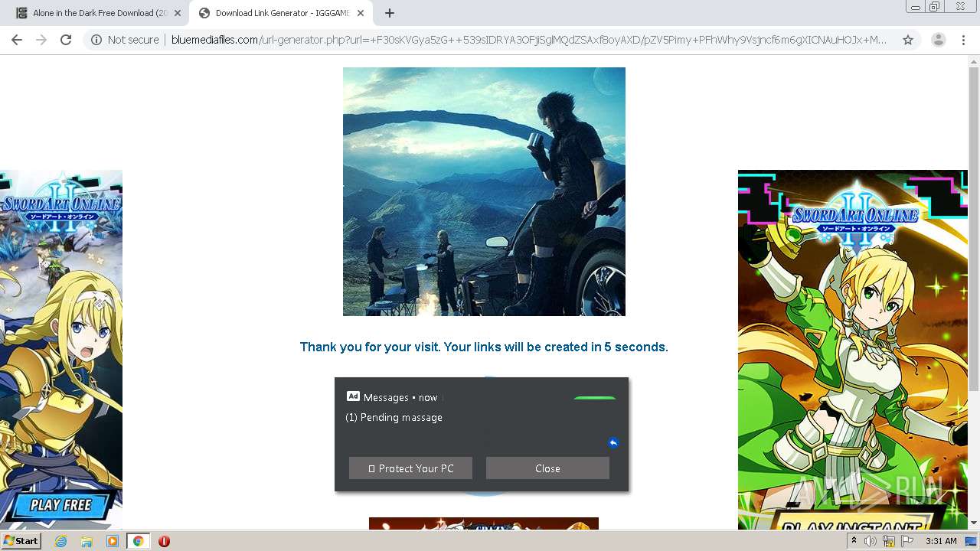The image size is (980, 551).
Task: Click the Protect Your PC button
Action: click(x=410, y=468)
